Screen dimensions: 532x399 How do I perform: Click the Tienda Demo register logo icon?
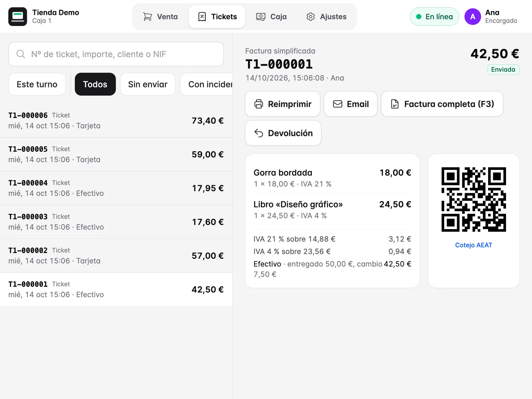click(18, 17)
